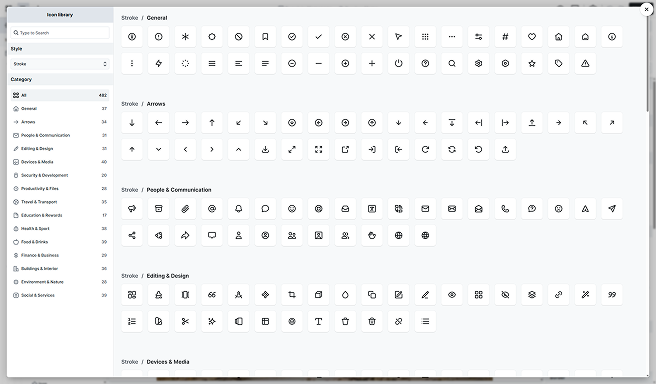
Task: Choose the plain minus icon
Action: coord(318,64)
